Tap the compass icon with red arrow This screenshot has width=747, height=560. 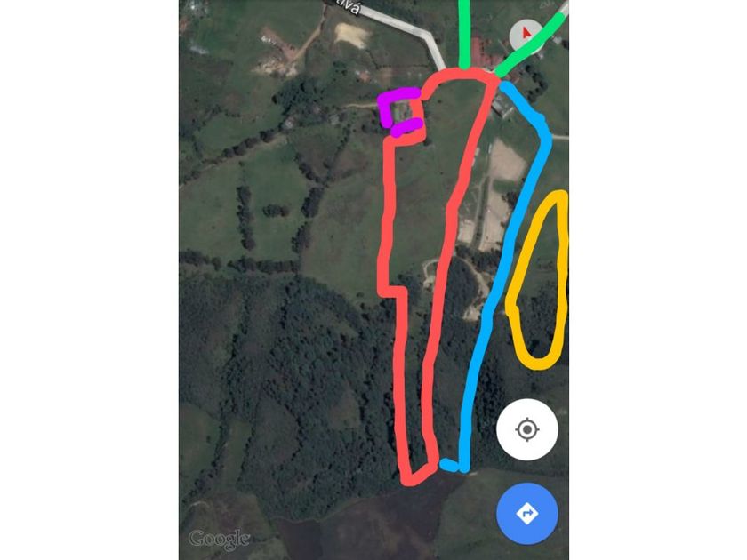526,35
